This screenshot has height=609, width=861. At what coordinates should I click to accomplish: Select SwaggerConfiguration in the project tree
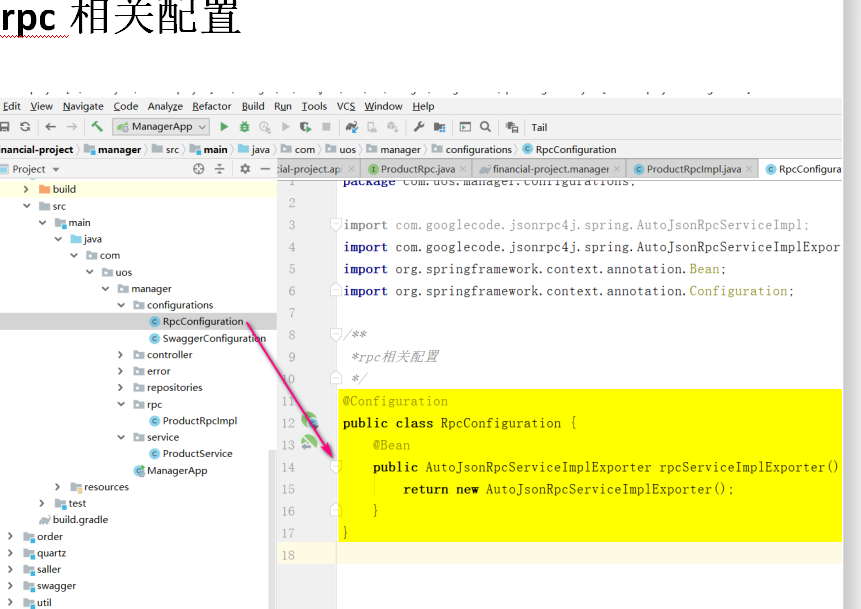pos(214,337)
